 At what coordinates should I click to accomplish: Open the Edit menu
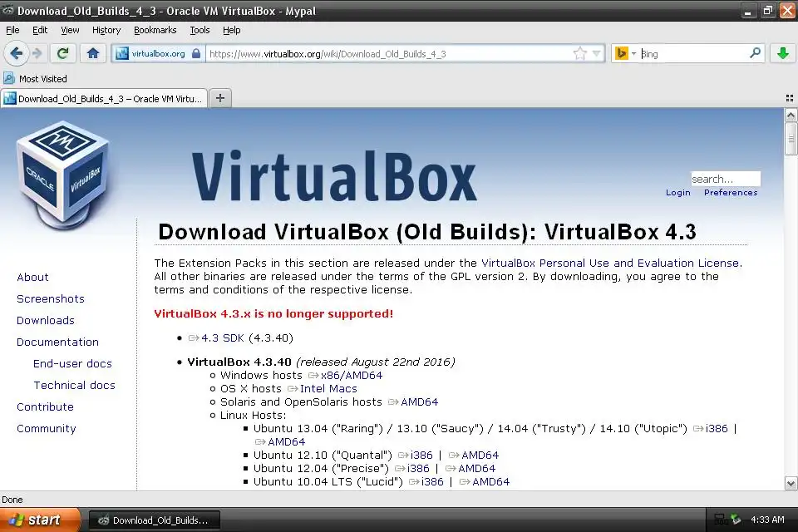pyautogui.click(x=40, y=30)
